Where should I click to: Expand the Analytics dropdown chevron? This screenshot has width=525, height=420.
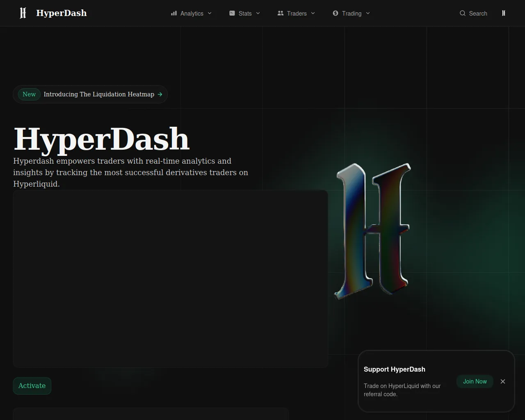pyautogui.click(x=210, y=13)
